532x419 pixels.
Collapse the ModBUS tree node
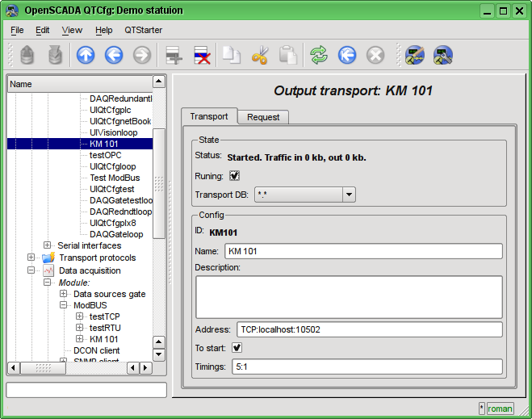pos(64,306)
